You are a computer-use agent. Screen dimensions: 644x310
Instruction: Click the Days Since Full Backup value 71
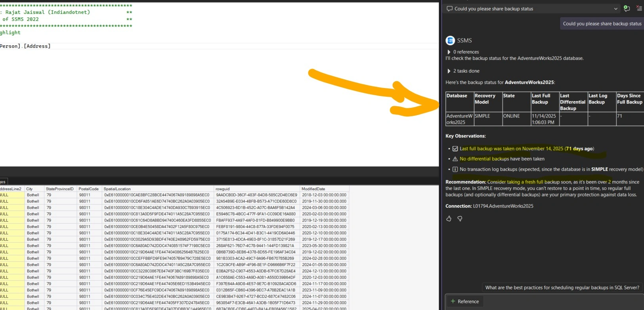[630, 119]
